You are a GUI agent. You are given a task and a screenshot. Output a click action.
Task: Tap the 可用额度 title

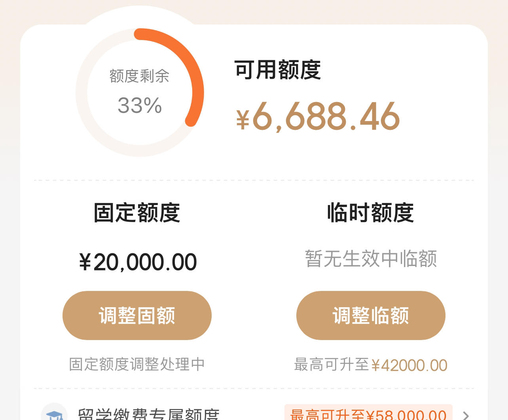[x=277, y=70]
